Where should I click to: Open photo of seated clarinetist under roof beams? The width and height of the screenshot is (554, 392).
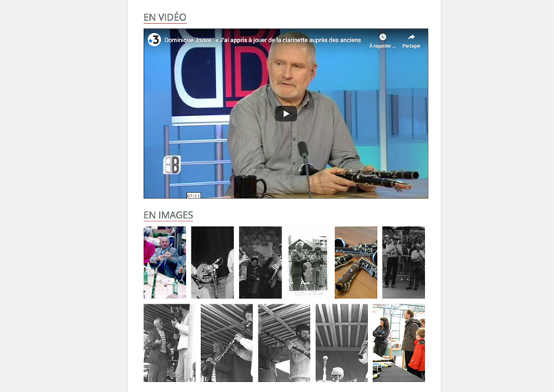click(x=227, y=343)
